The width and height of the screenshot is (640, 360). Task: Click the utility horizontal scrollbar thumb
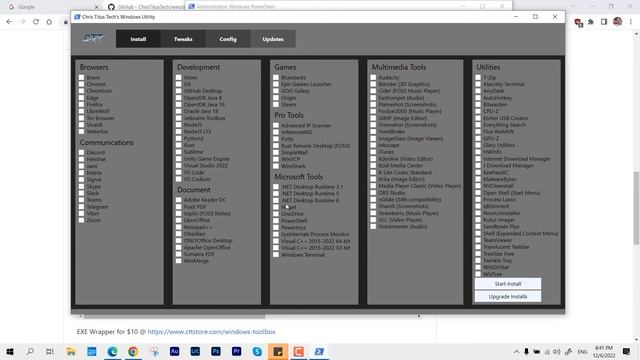point(175,316)
